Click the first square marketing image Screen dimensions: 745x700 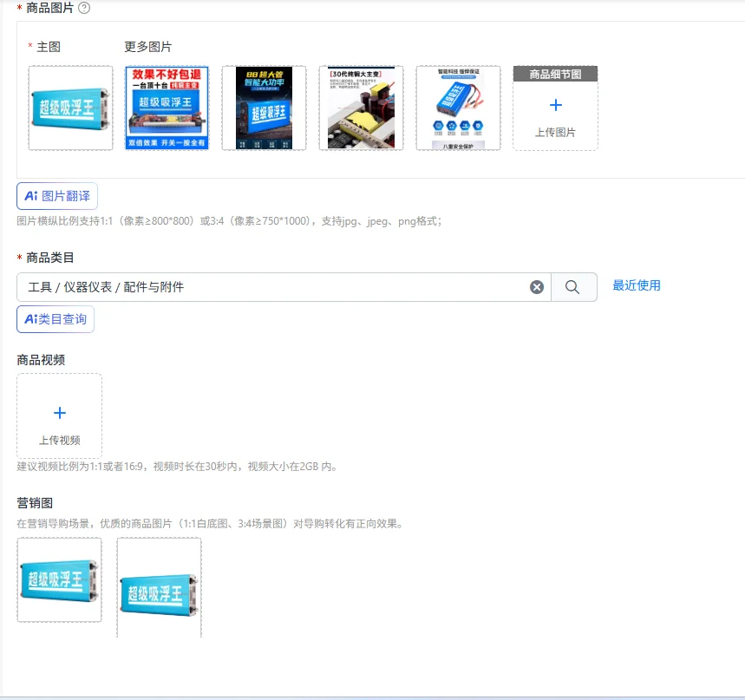click(x=59, y=579)
